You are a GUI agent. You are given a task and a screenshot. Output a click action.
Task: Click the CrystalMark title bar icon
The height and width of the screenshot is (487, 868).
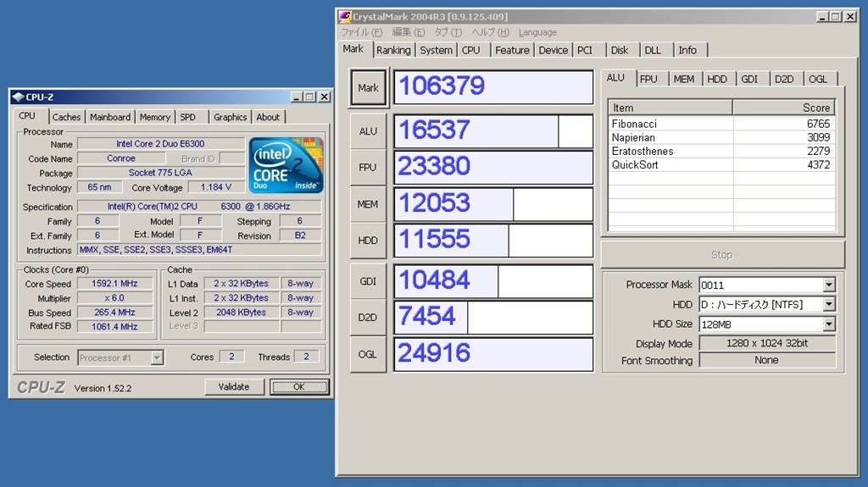[x=346, y=17]
